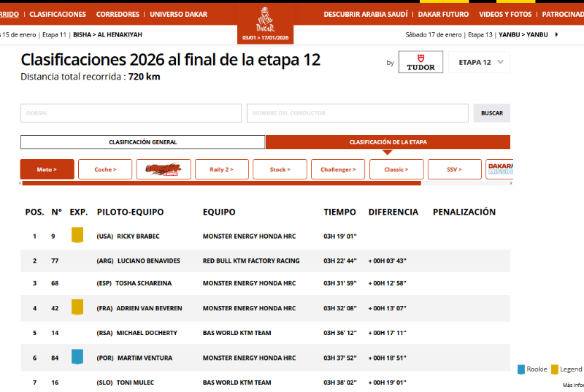584x392 pixels.
Task: Click the Tudor sponsor logo
Action: [x=420, y=62]
